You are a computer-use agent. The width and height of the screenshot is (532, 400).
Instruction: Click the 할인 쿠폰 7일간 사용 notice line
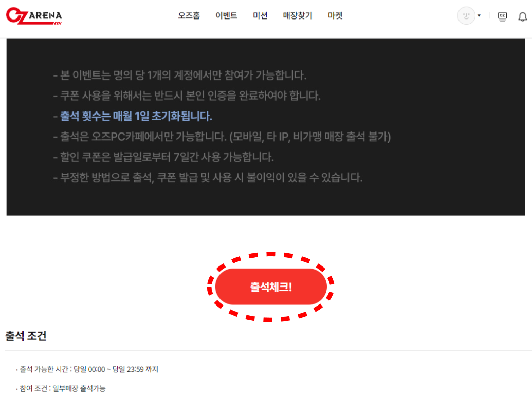pos(163,157)
